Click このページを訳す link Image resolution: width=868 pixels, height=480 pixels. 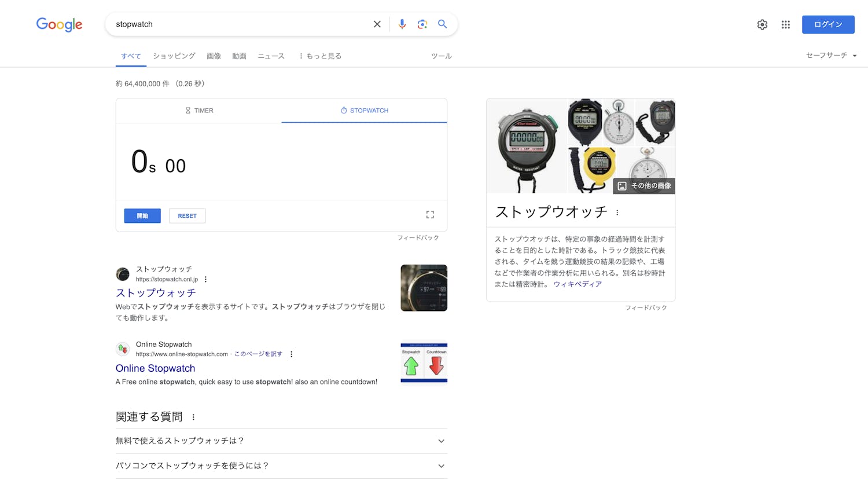pyautogui.click(x=258, y=354)
